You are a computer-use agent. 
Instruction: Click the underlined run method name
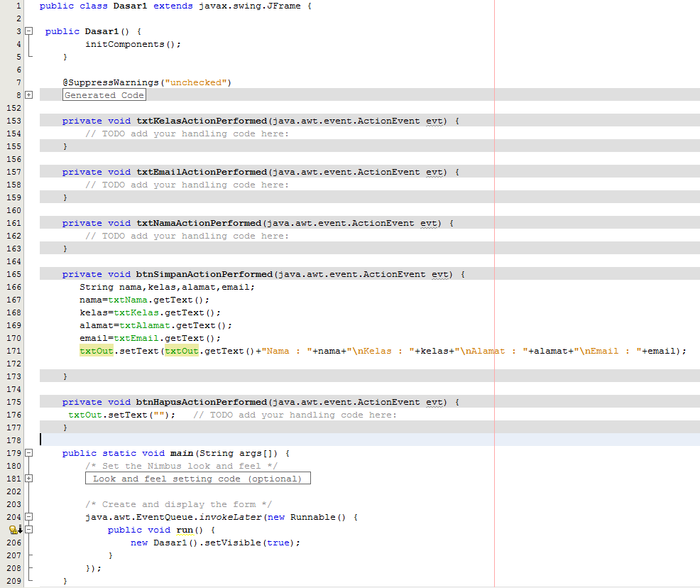[x=185, y=530]
